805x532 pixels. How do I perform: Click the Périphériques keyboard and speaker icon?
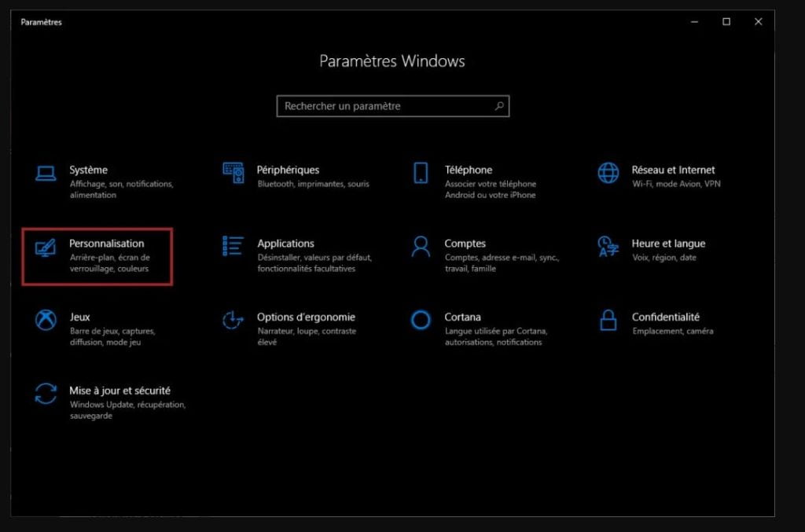pyautogui.click(x=233, y=173)
